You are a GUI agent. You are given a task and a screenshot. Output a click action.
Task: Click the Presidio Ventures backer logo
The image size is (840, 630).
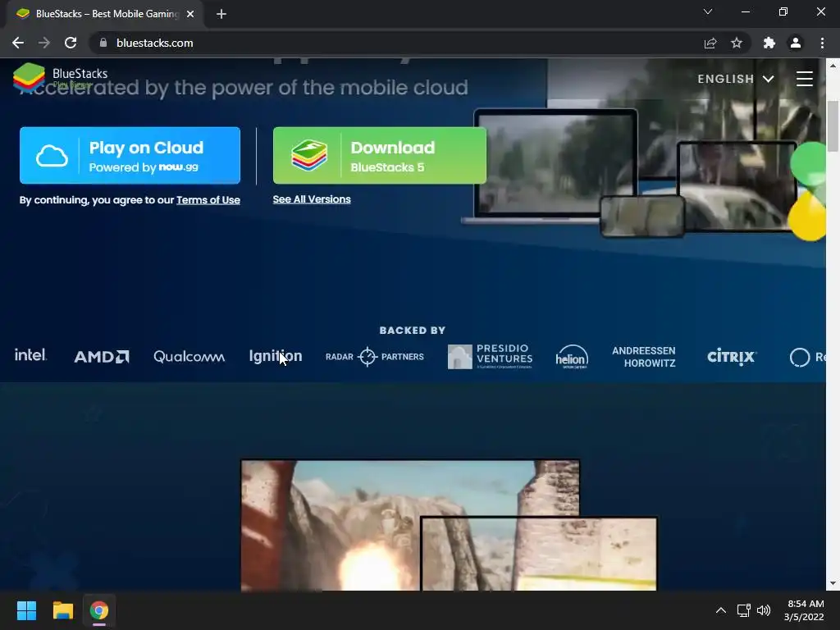tap(490, 357)
